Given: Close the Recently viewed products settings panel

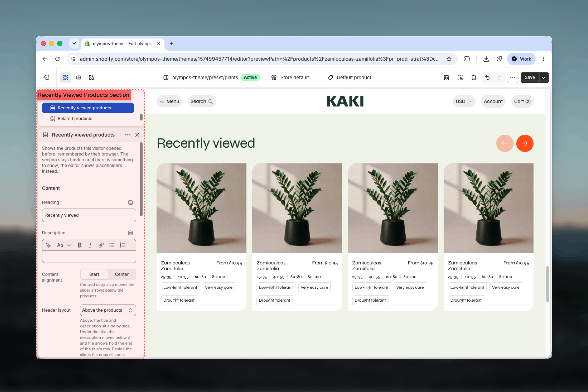Looking at the screenshot, I should pos(137,135).
